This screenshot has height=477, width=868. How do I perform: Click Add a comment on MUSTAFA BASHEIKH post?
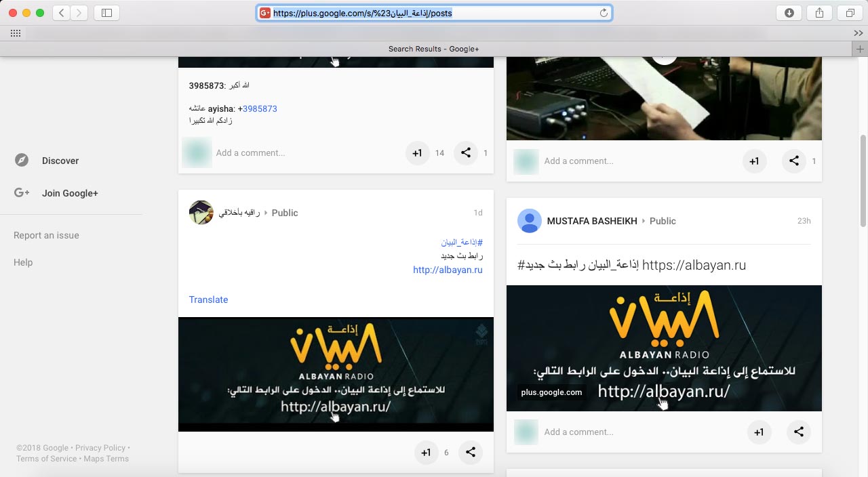click(578, 432)
